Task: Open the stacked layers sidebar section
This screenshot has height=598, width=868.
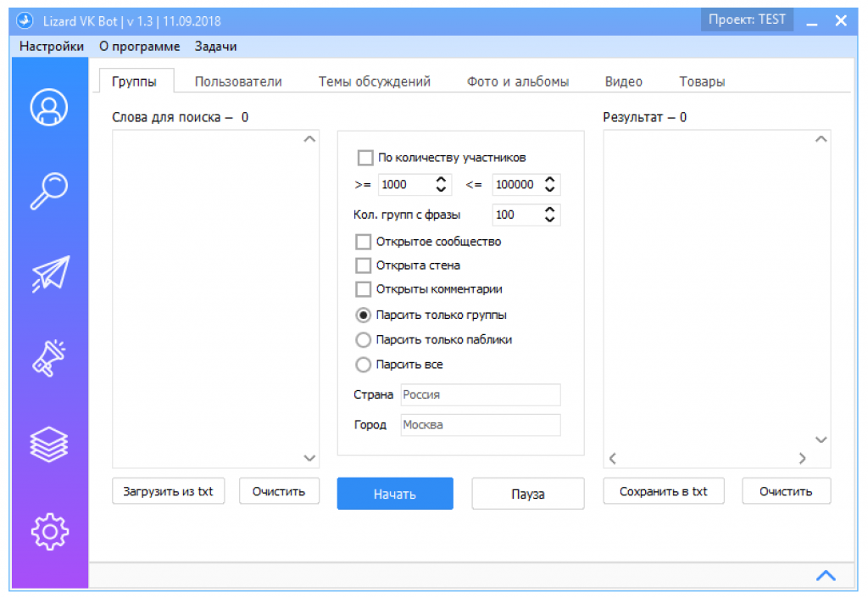Action: click(49, 444)
